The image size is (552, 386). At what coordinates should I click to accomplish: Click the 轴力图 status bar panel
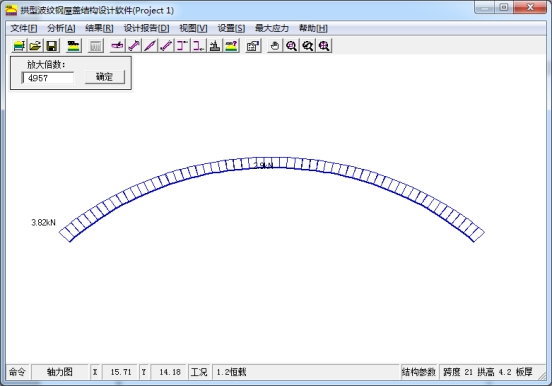click(x=60, y=372)
